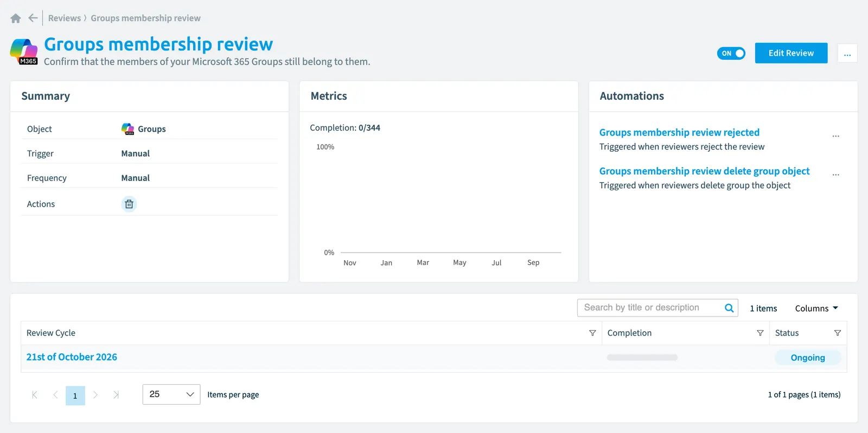Click Reviews in the breadcrumb
The width and height of the screenshot is (868, 433).
coord(65,18)
